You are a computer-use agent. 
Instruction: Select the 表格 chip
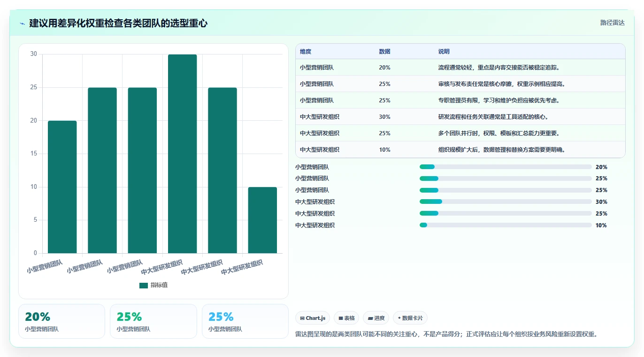346,318
